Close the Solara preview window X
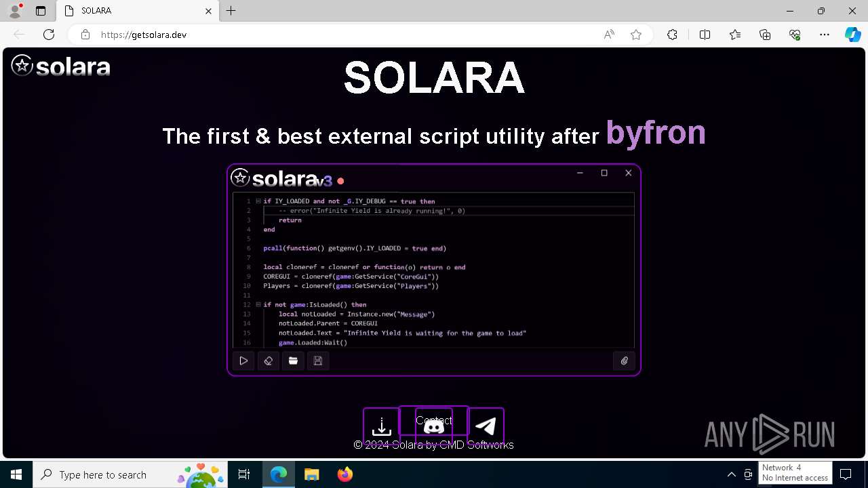Viewport: 868px width, 488px height. (629, 173)
